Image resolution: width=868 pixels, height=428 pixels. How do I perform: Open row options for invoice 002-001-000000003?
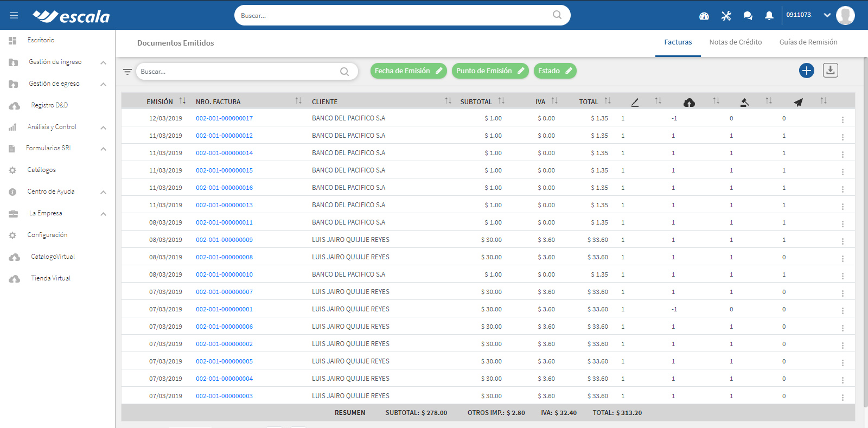point(843,397)
